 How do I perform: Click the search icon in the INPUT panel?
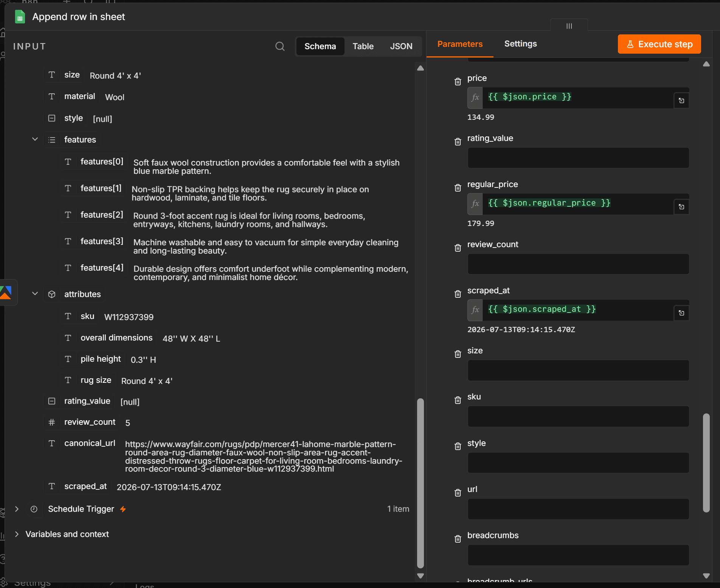pos(280,46)
